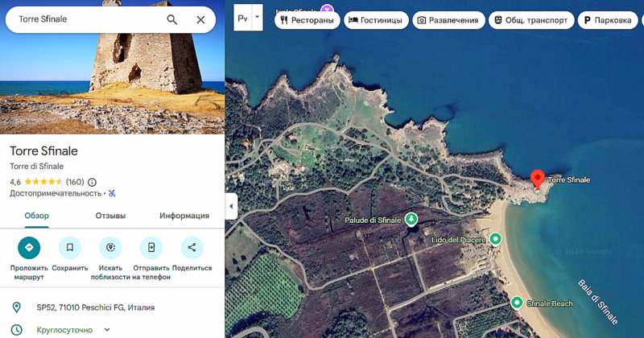Select the Palude di Sfinale map marker
This screenshot has height=338, width=644.
[411, 219]
